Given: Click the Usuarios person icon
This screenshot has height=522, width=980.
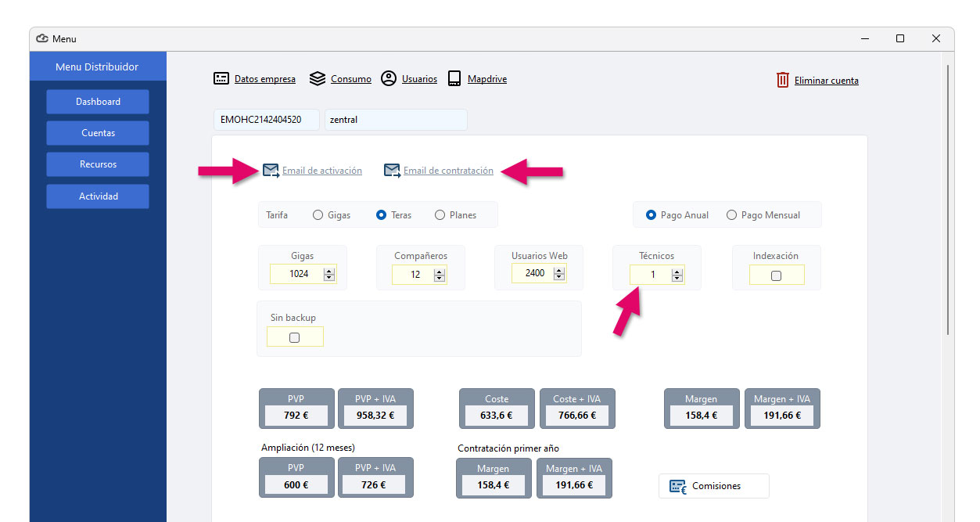Looking at the screenshot, I should point(389,79).
